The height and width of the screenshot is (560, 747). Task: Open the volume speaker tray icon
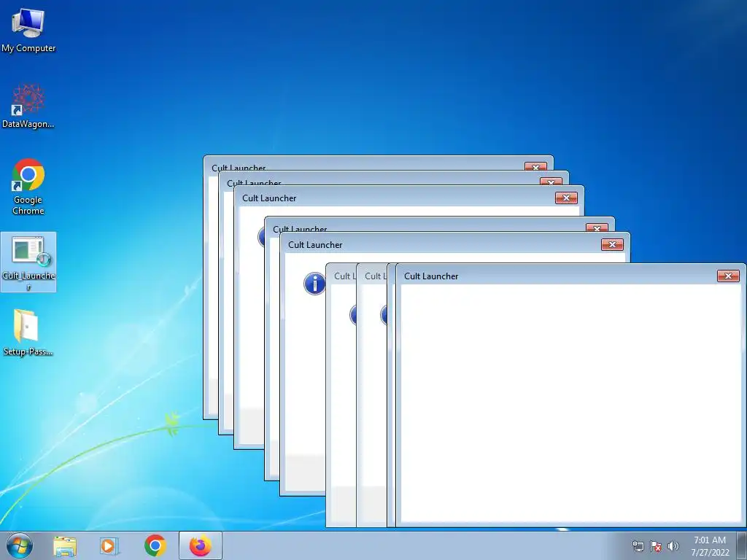[x=673, y=546]
